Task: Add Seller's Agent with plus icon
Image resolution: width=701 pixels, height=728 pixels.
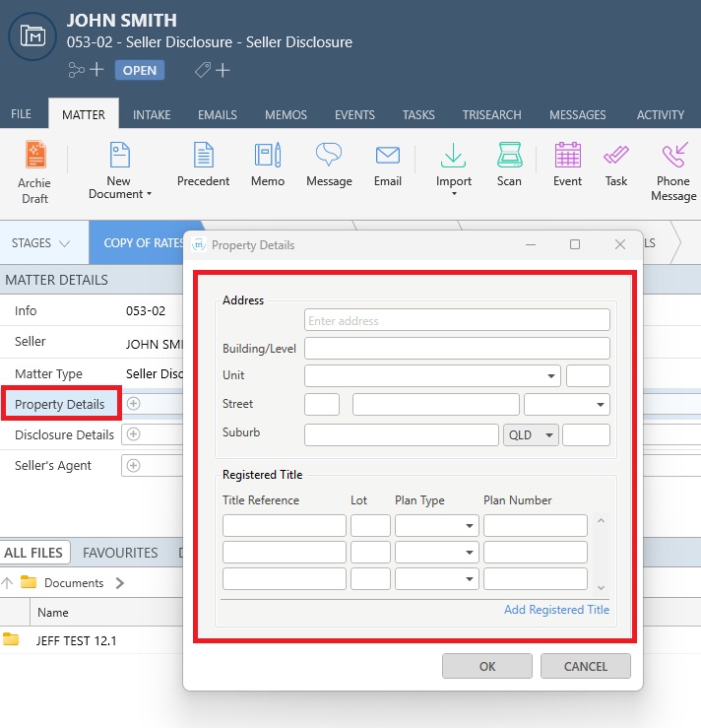Action: pyautogui.click(x=134, y=466)
